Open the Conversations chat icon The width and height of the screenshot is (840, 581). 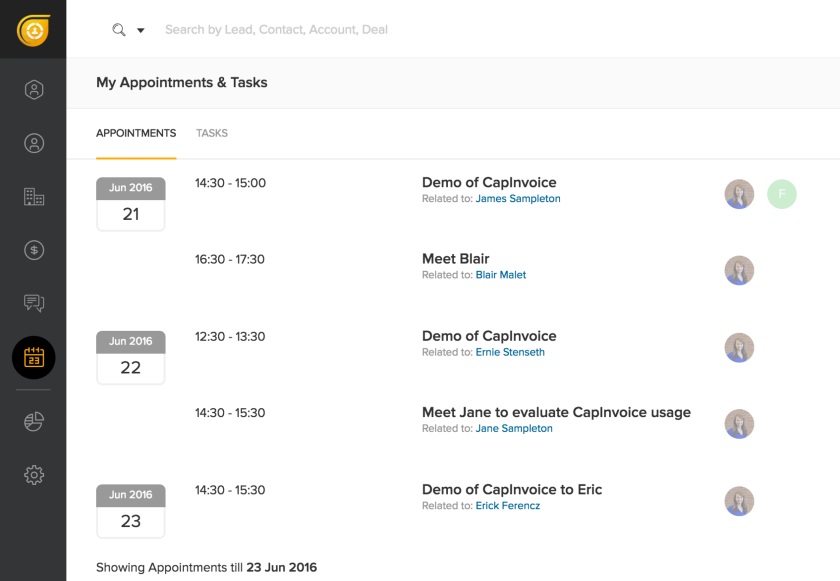tap(34, 303)
